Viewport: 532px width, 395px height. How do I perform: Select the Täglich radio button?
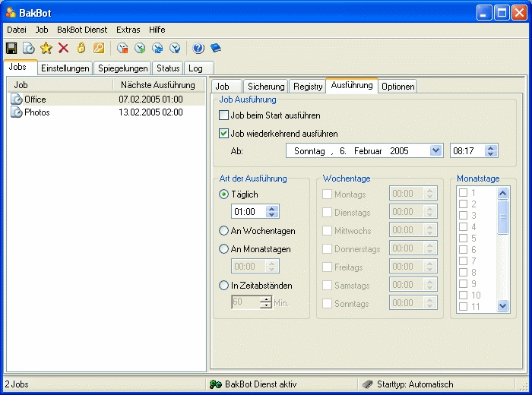223,194
